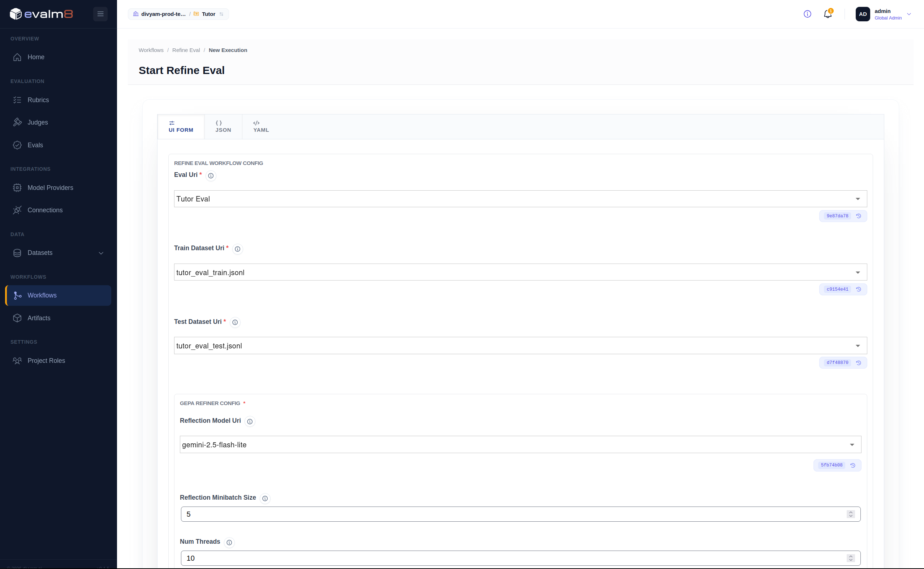Show the Reflection Model Uri info icon
This screenshot has height=569, width=924.
(250, 421)
